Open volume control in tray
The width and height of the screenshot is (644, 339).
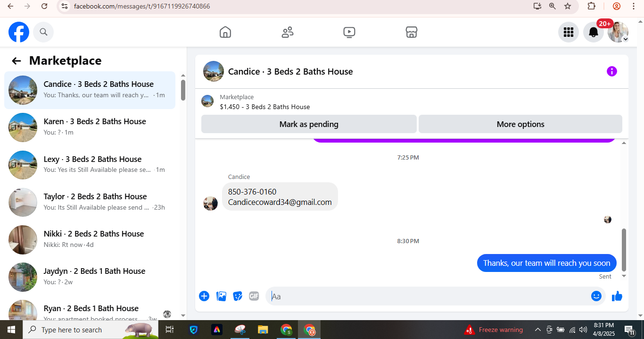tap(583, 330)
